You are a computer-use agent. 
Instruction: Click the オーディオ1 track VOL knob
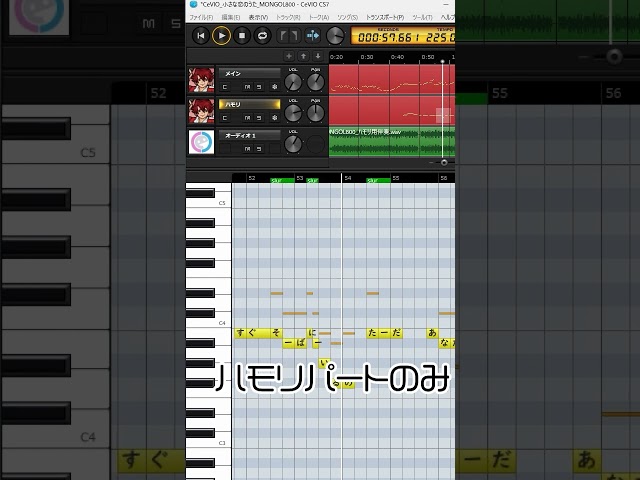tap(293, 144)
